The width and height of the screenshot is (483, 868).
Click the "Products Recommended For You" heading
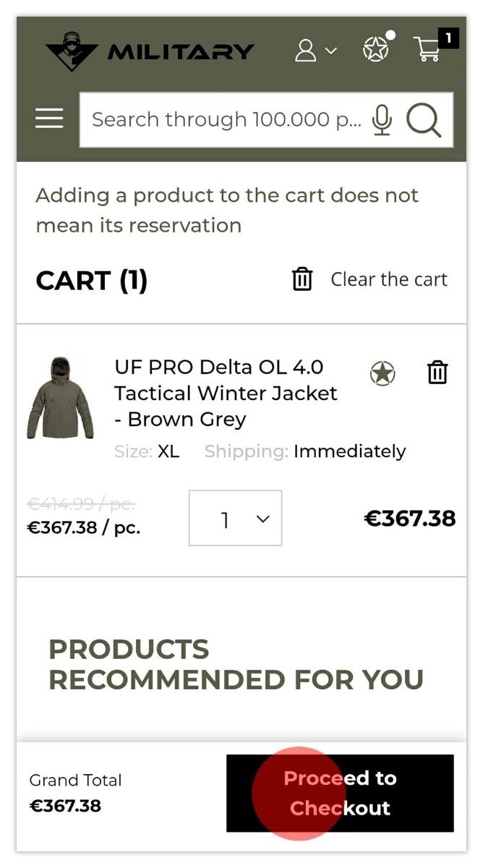pos(236,664)
